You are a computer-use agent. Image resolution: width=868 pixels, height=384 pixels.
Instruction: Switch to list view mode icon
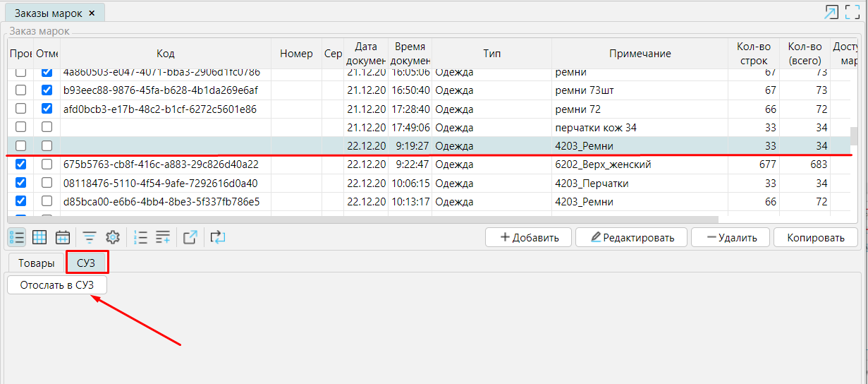pyautogui.click(x=17, y=237)
